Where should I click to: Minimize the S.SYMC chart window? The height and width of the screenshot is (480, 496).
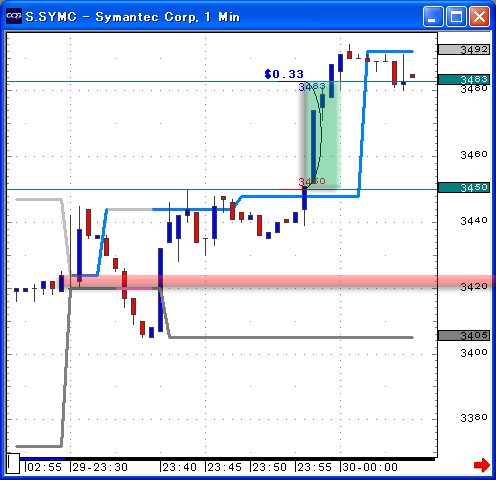(x=433, y=16)
